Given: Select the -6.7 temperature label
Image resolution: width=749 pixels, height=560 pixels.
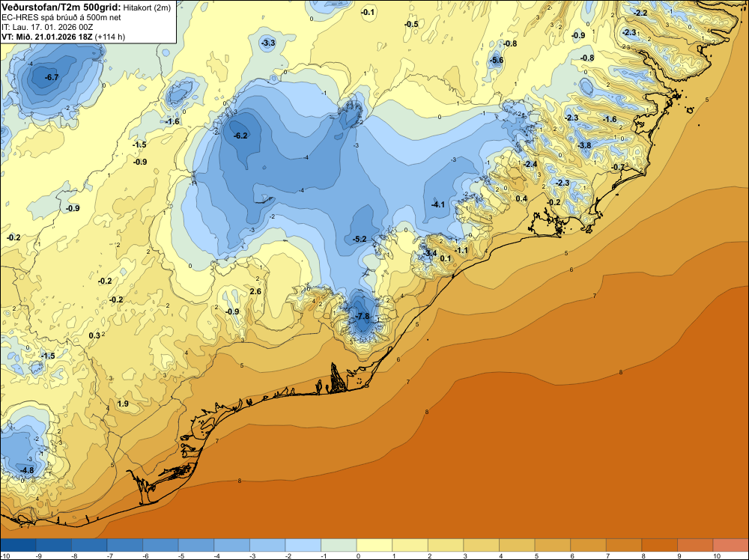Looking at the screenshot, I should click(x=51, y=77).
